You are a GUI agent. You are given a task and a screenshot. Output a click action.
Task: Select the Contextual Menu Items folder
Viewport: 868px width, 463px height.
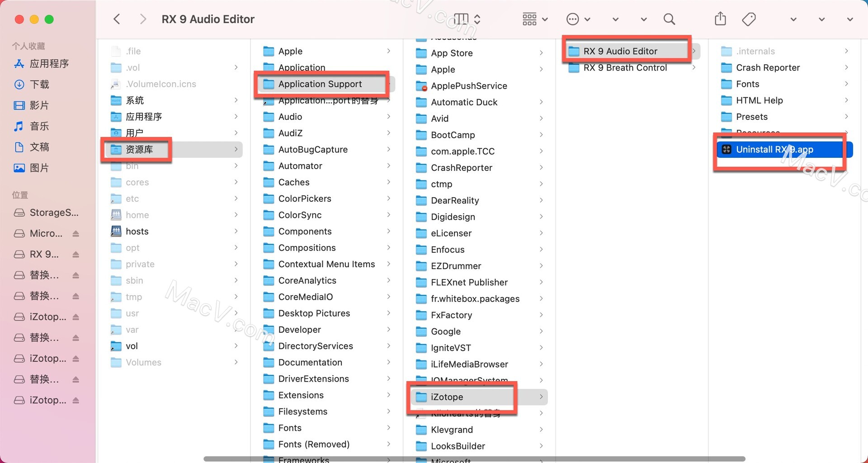tap(326, 264)
